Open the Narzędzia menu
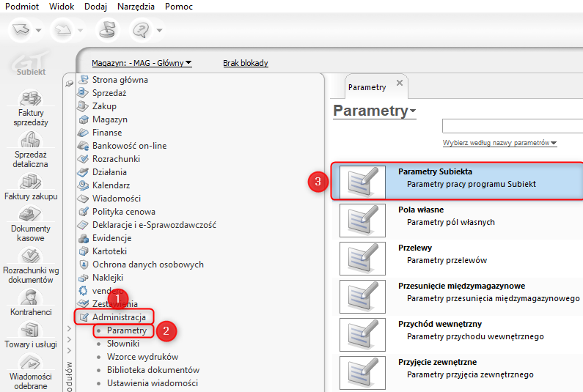583x392 pixels. tap(136, 7)
